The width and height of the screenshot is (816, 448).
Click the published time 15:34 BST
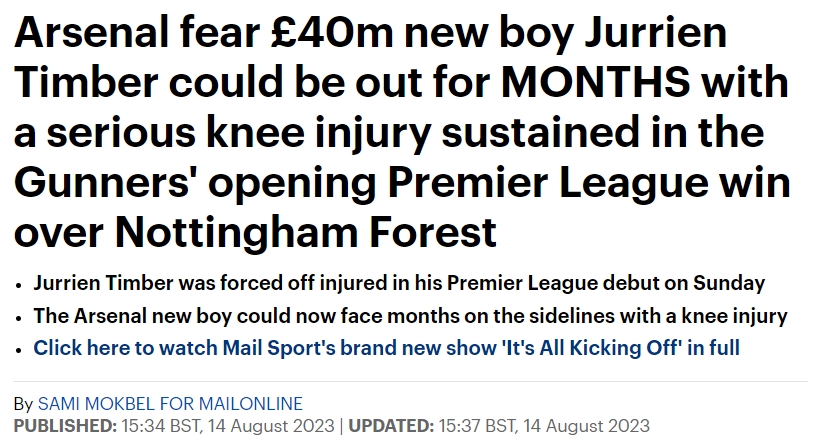(x=160, y=426)
